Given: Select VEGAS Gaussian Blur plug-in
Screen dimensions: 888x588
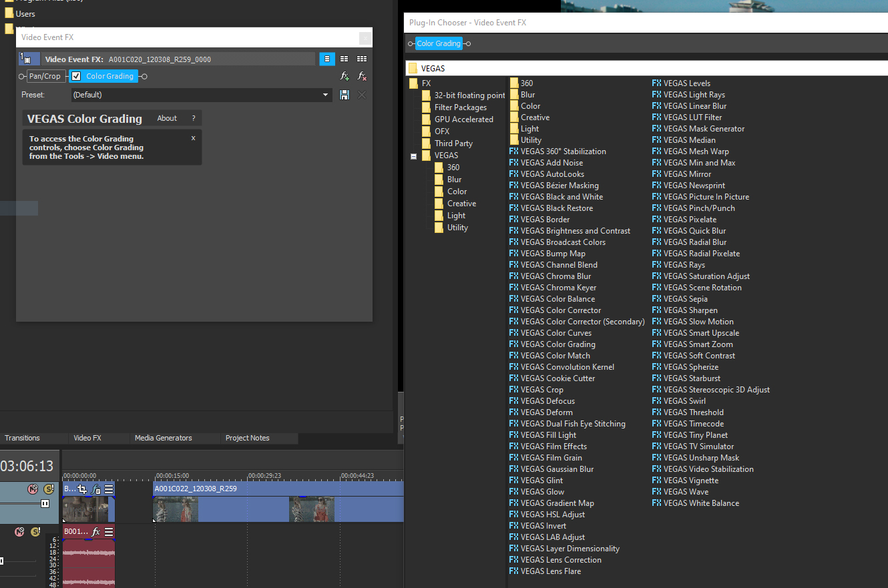Looking at the screenshot, I should click(x=551, y=469).
